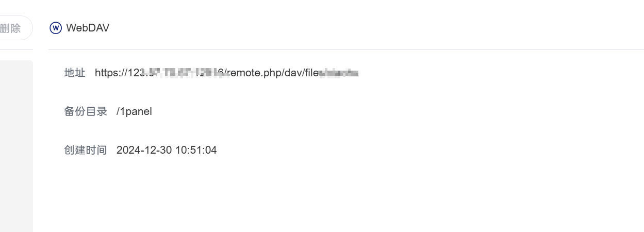Screen dimensions: 644x232
Task: Click the WebDAV title text
Action: point(88,28)
